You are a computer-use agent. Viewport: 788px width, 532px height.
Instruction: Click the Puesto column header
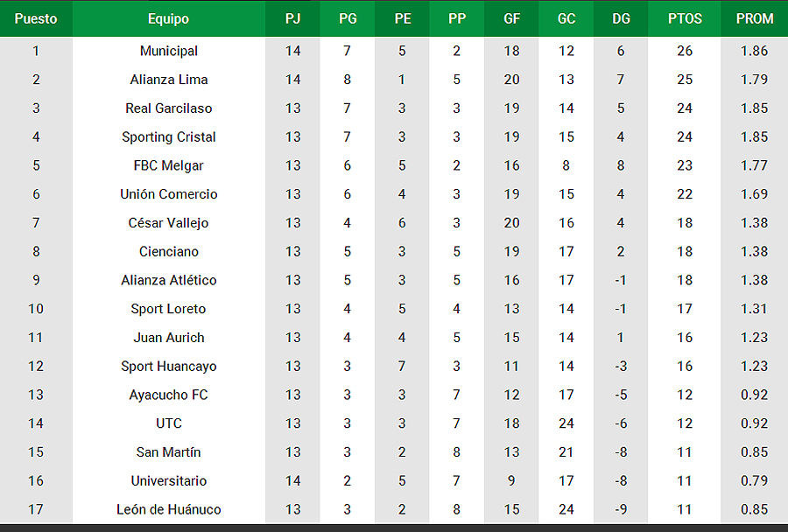point(36,18)
